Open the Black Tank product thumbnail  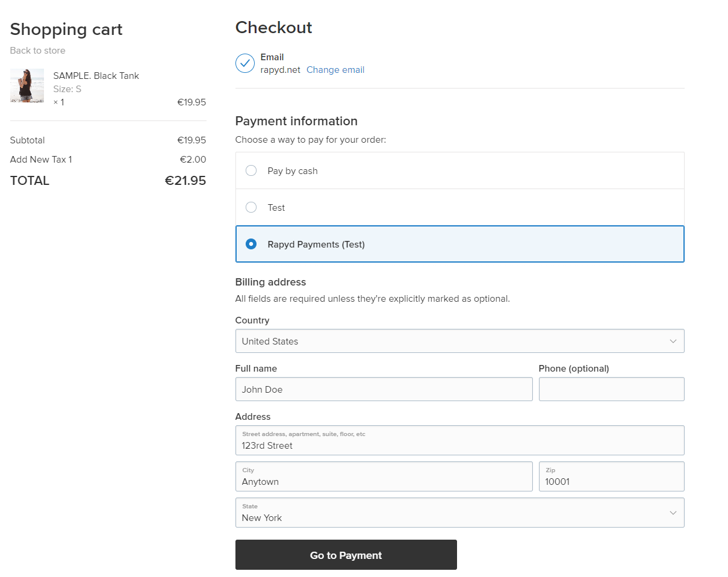(27, 86)
